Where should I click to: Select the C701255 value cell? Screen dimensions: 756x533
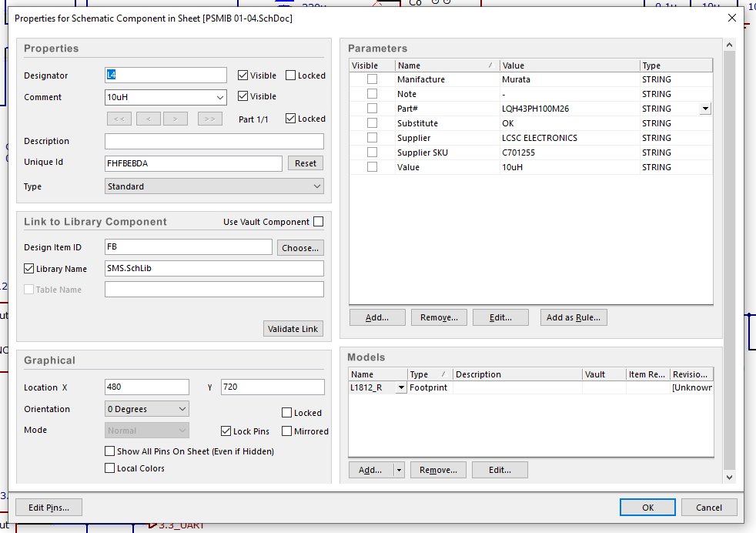pos(570,153)
